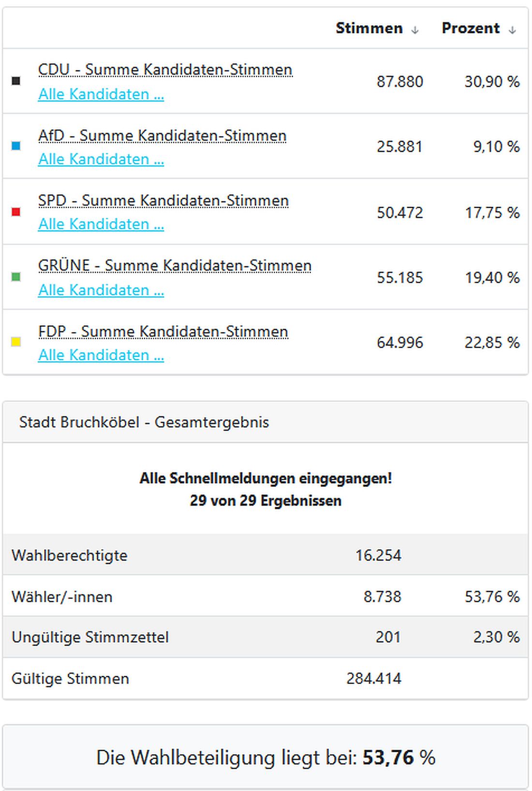Screen dimensions: 532x791
Task: Sort table by the Stimmen column arrow
Action: [x=415, y=29]
